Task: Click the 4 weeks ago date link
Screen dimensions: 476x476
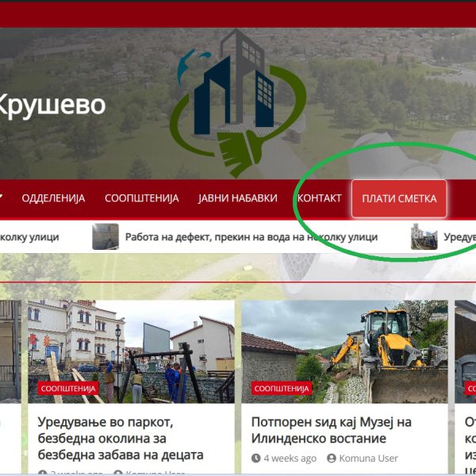Action: [290, 459]
